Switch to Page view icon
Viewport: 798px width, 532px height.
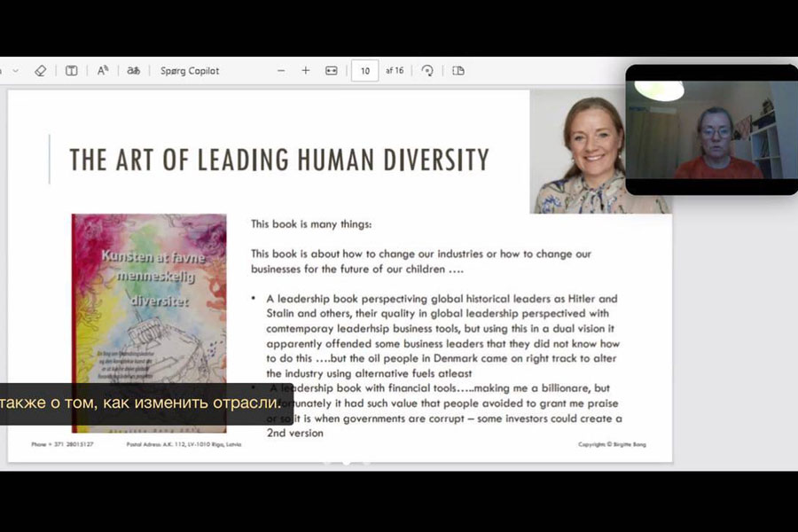tap(458, 71)
